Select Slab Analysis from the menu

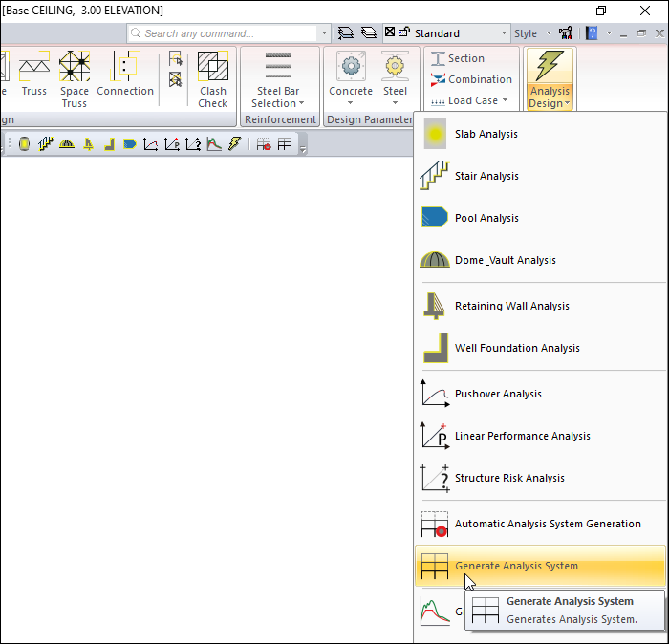486,134
